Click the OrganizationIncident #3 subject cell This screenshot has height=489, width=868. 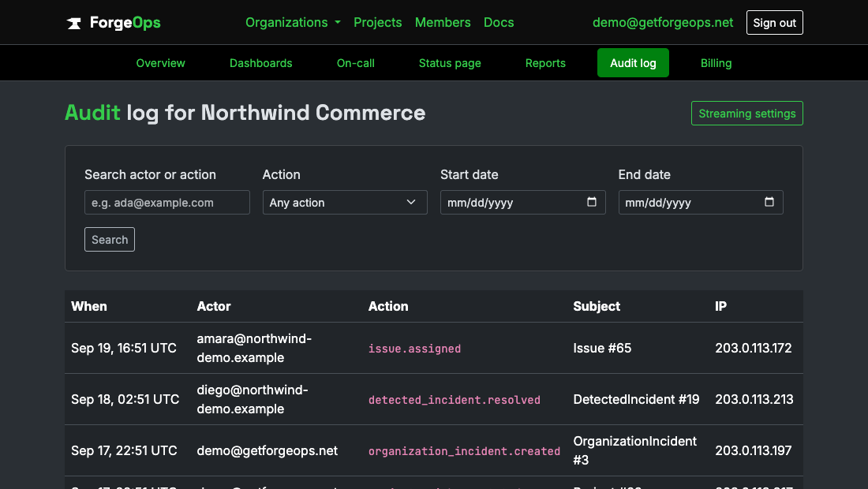click(x=635, y=450)
